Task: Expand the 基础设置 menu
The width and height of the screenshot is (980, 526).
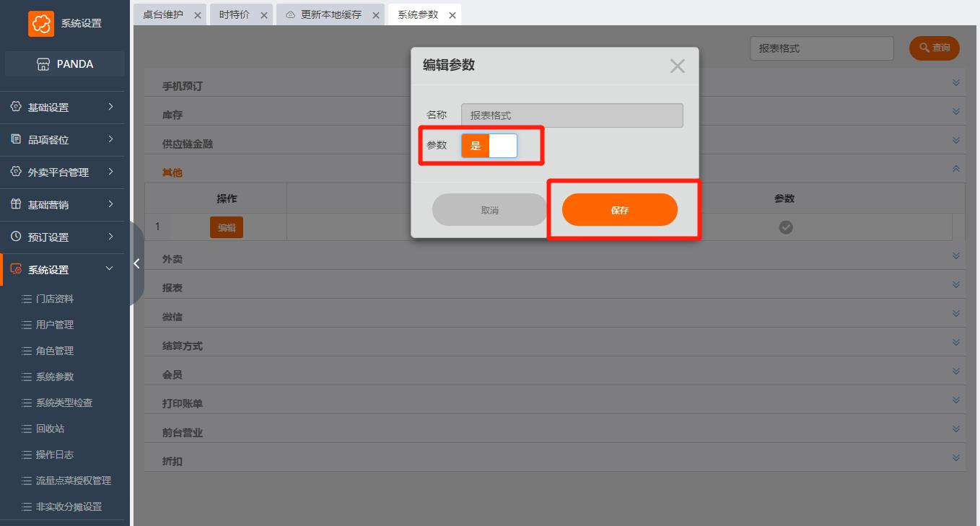Action: point(110,107)
